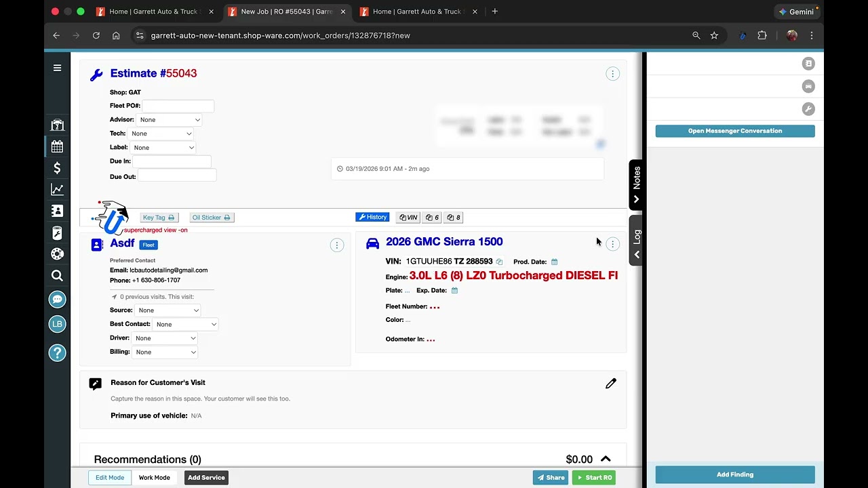Screen dimensions: 868x488
Task: Click into the Due In field
Action: [x=172, y=161]
